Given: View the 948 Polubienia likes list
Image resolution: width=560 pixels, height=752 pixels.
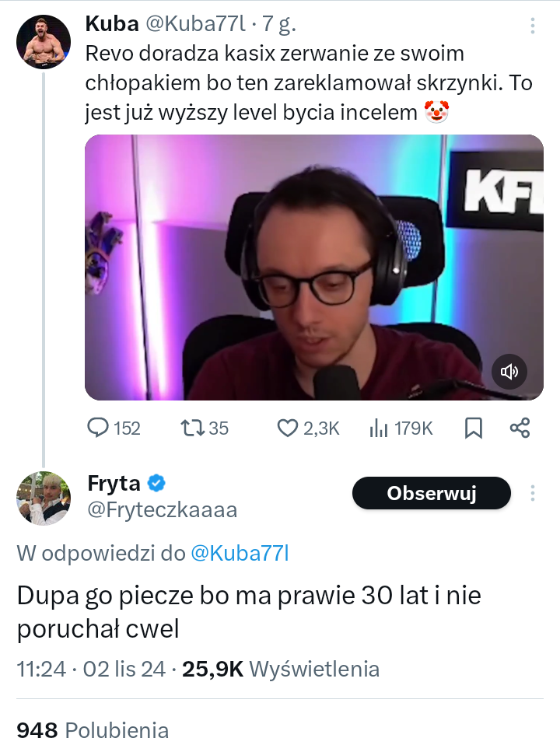Looking at the screenshot, I should tap(93, 730).
